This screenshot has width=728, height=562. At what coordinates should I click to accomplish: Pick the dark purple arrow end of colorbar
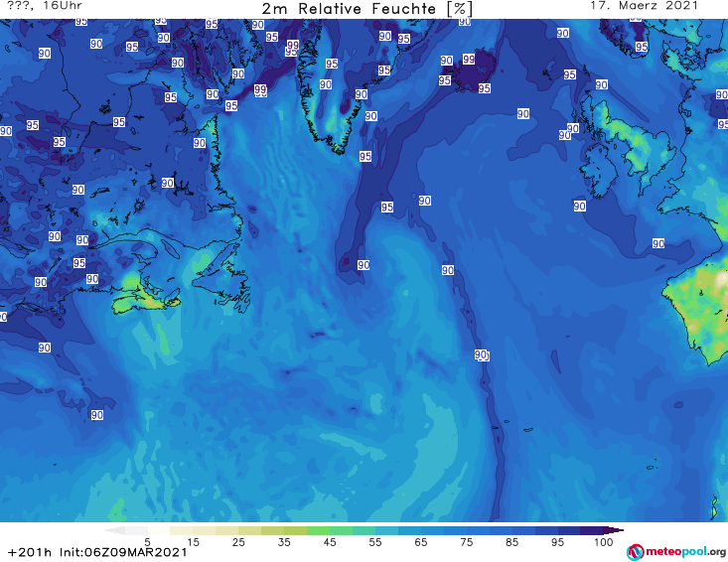[614, 530]
